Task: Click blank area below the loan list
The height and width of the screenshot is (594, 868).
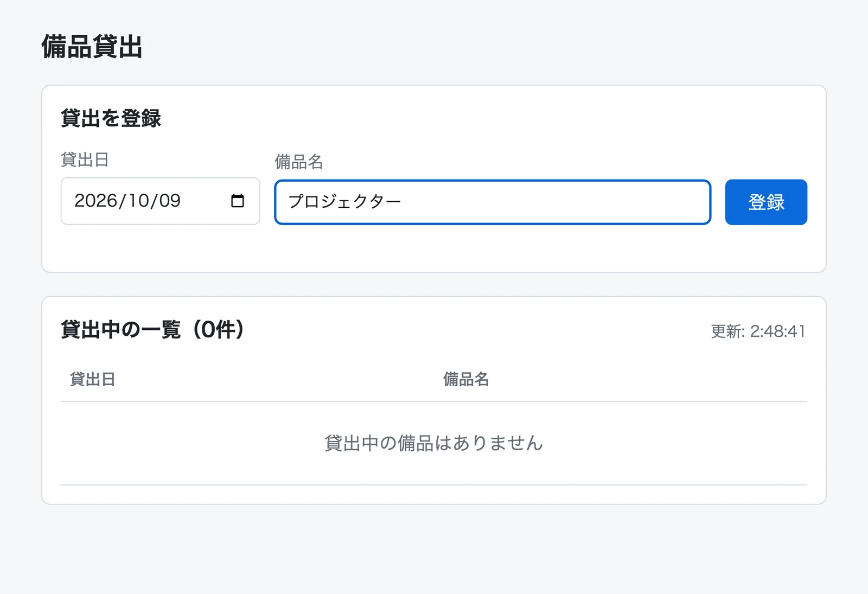Action: pos(434,548)
